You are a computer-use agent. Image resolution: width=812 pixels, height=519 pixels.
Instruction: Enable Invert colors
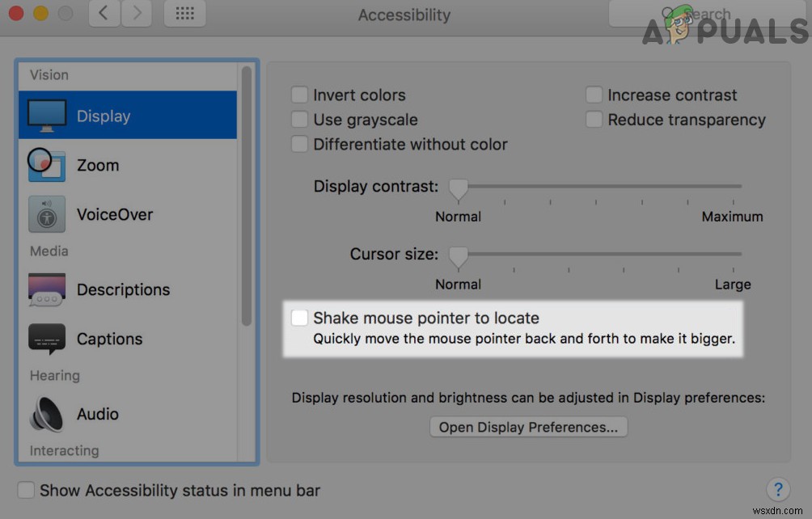299,95
